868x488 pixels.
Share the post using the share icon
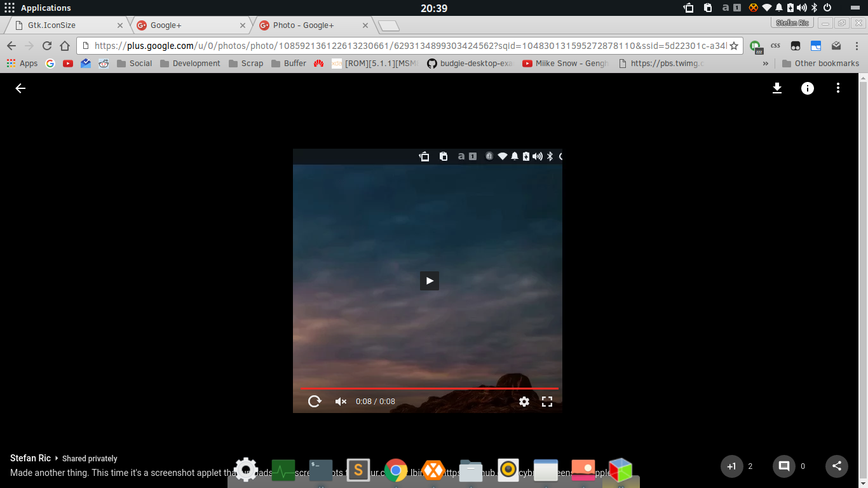(836, 466)
